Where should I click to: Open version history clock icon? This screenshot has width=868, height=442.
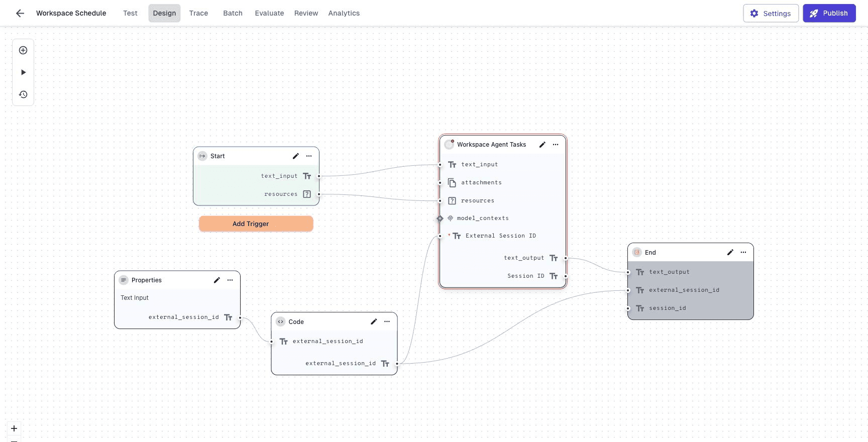(x=23, y=94)
